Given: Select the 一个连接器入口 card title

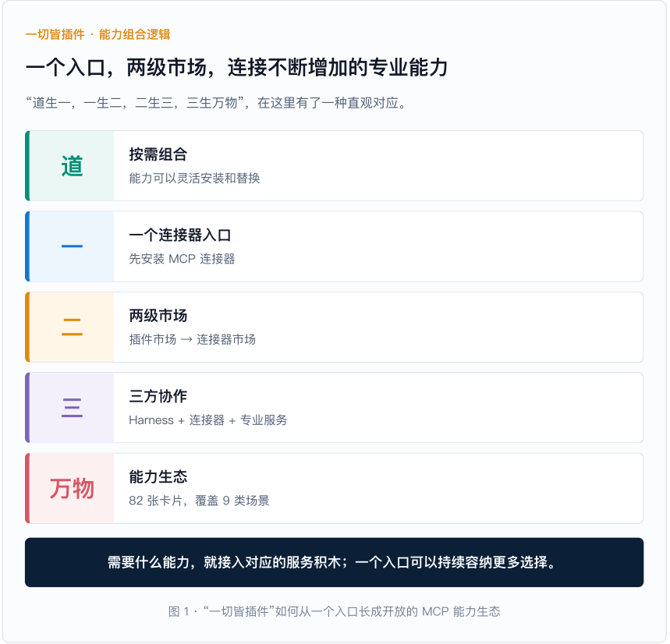Looking at the screenshot, I should pos(180,235).
